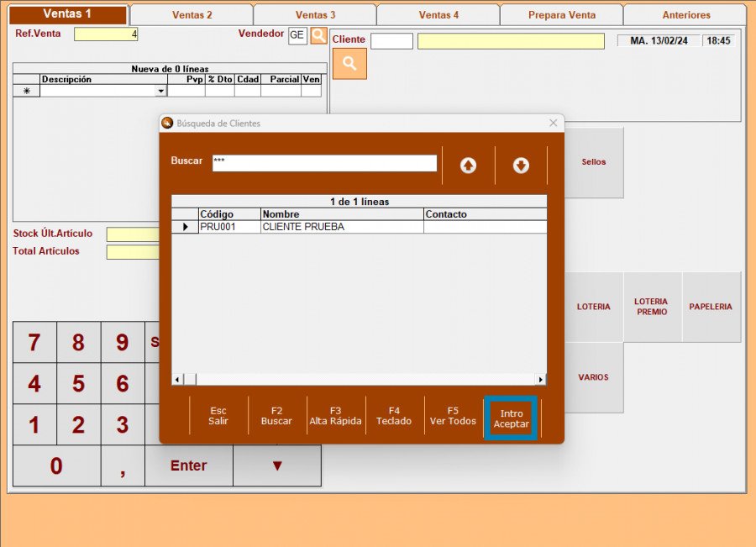Screen dimensions: 756x547
Task: Go to the Anteriores tab
Action: (685, 15)
